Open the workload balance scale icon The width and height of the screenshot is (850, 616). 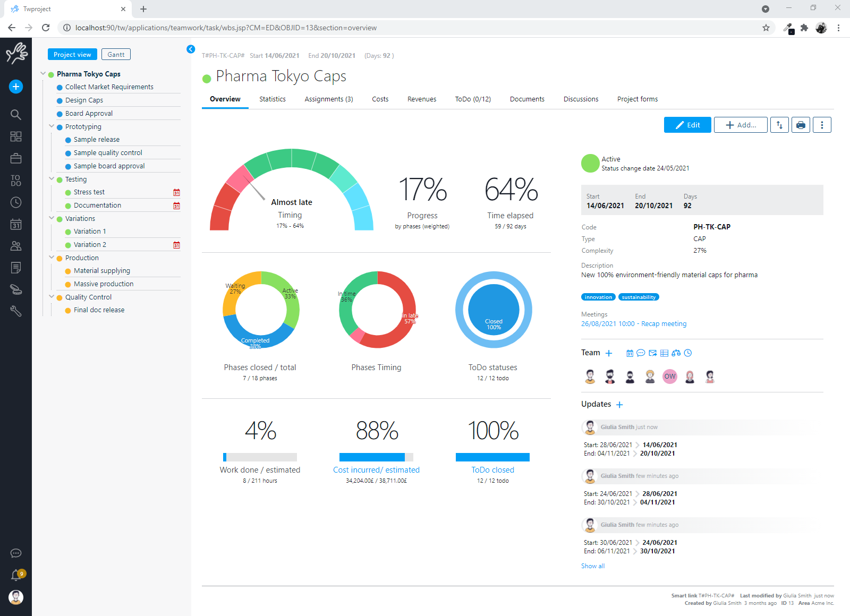click(676, 353)
